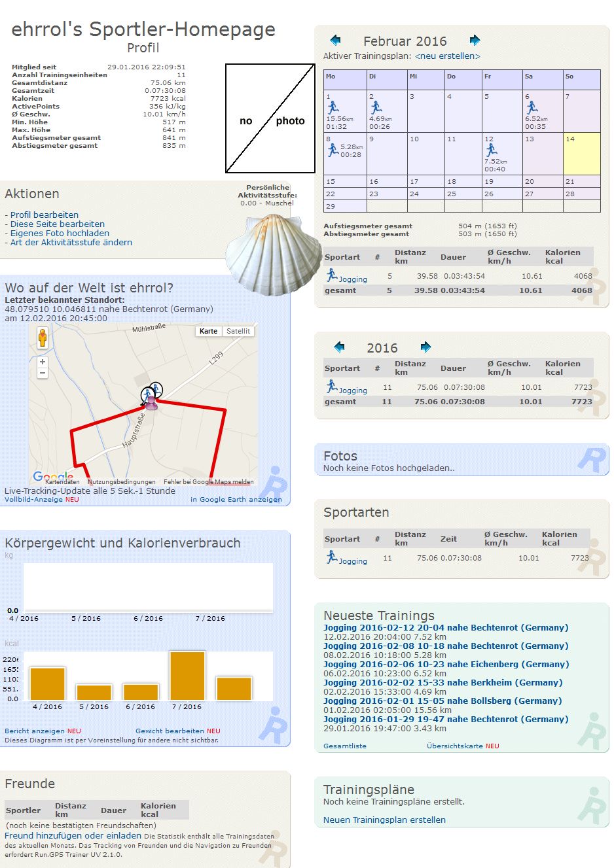614x868 pixels.
Task: Go to next month after Februar 2016
Action: (475, 41)
